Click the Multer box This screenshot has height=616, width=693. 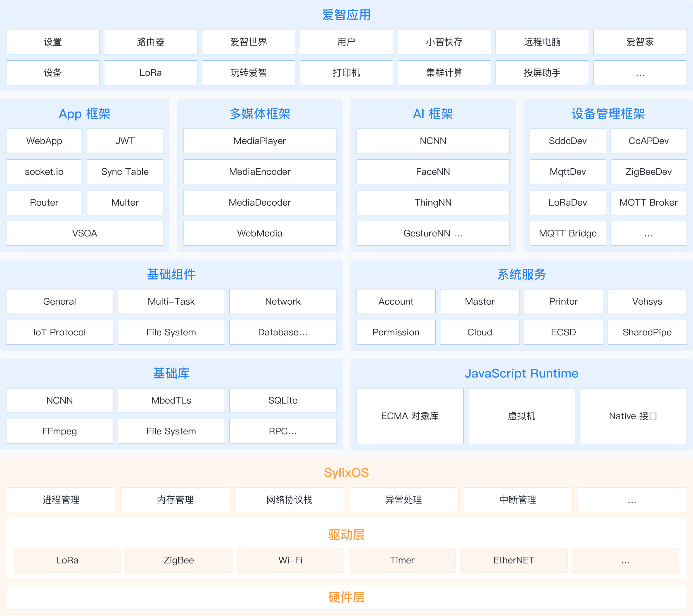[x=125, y=203]
